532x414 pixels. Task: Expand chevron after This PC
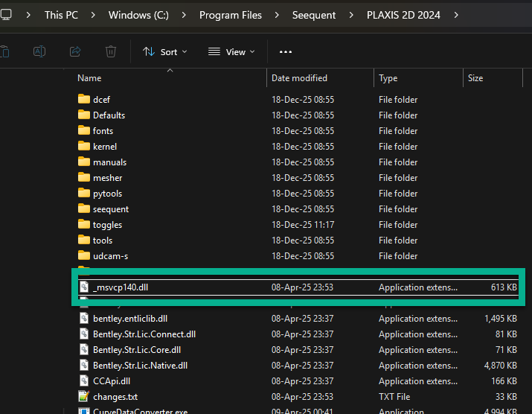coord(93,15)
